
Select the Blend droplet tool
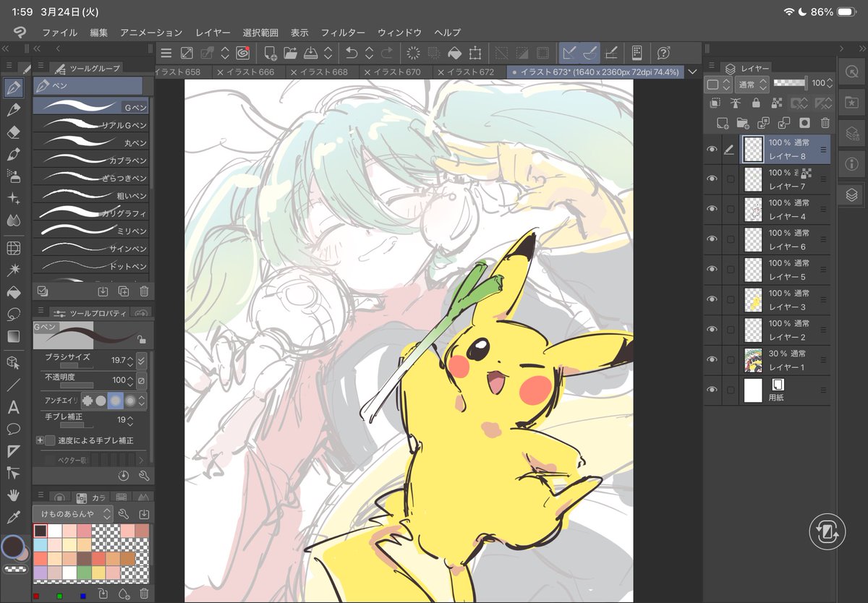(x=13, y=220)
